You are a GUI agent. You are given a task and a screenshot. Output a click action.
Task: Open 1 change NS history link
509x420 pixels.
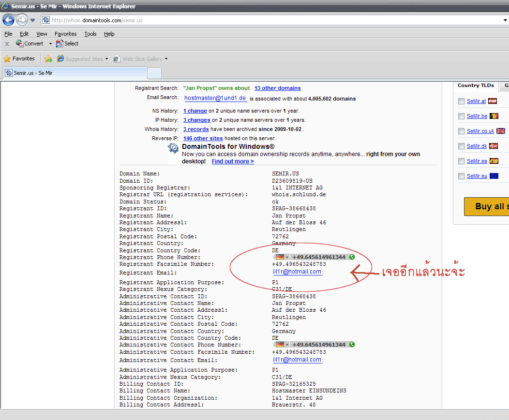point(195,111)
